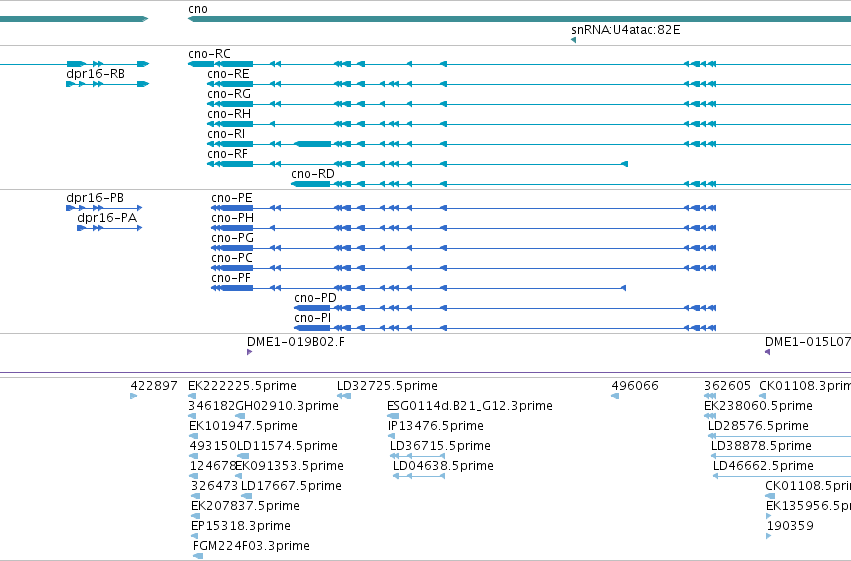Select EST LD28576.5prime label
The width and height of the screenshot is (851, 561).
coord(758,426)
